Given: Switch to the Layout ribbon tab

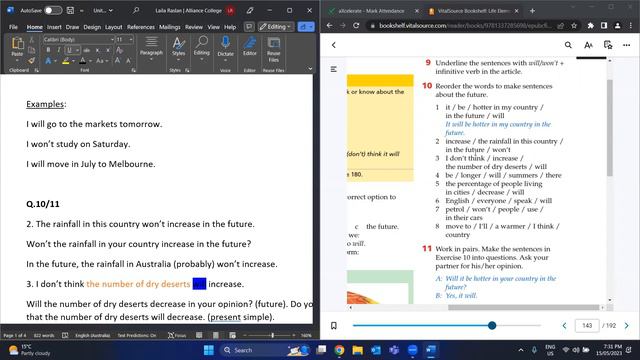Looking at the screenshot, I should click(113, 27).
